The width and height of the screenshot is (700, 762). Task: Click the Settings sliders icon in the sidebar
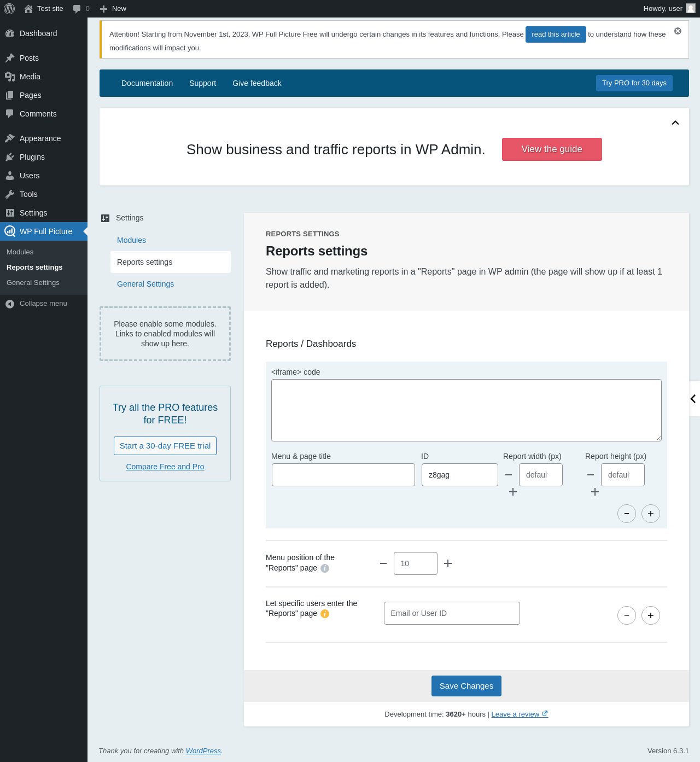[10, 213]
